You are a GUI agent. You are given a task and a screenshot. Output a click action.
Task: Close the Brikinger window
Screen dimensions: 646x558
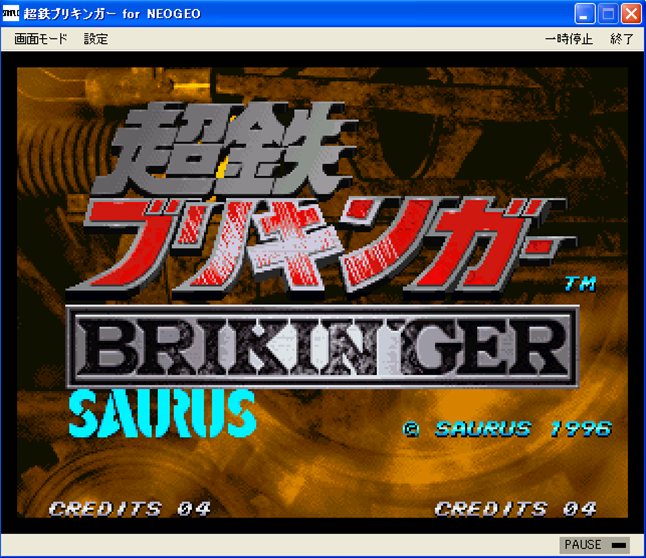(x=631, y=14)
